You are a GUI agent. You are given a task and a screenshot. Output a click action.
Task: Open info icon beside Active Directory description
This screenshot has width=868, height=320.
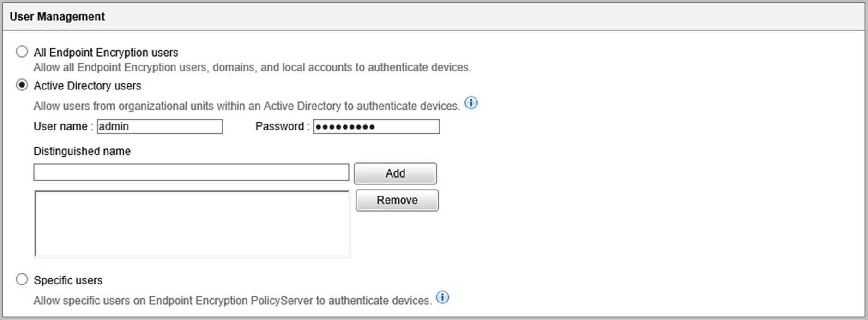(x=471, y=103)
